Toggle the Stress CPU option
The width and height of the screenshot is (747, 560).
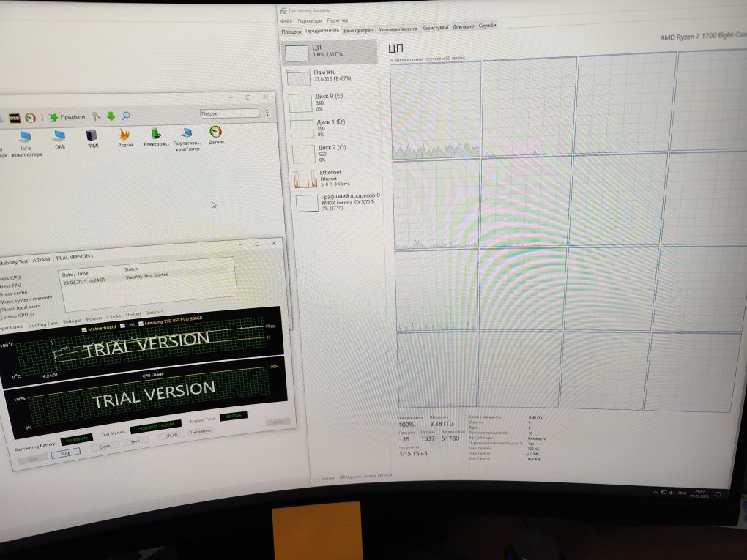(x=10, y=277)
